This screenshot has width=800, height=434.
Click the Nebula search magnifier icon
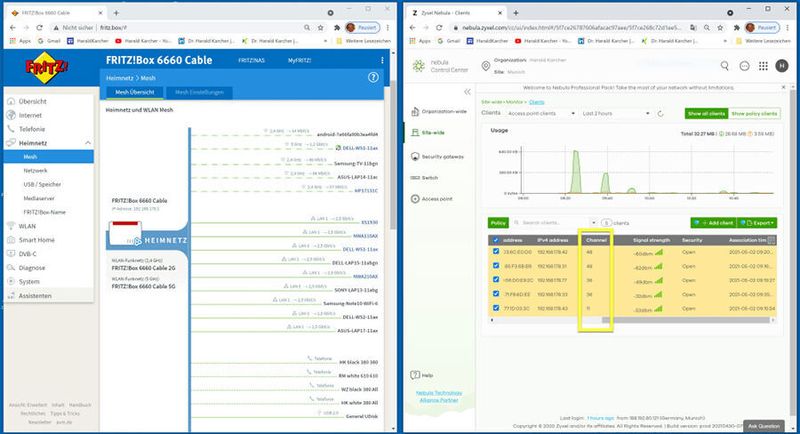(x=724, y=66)
